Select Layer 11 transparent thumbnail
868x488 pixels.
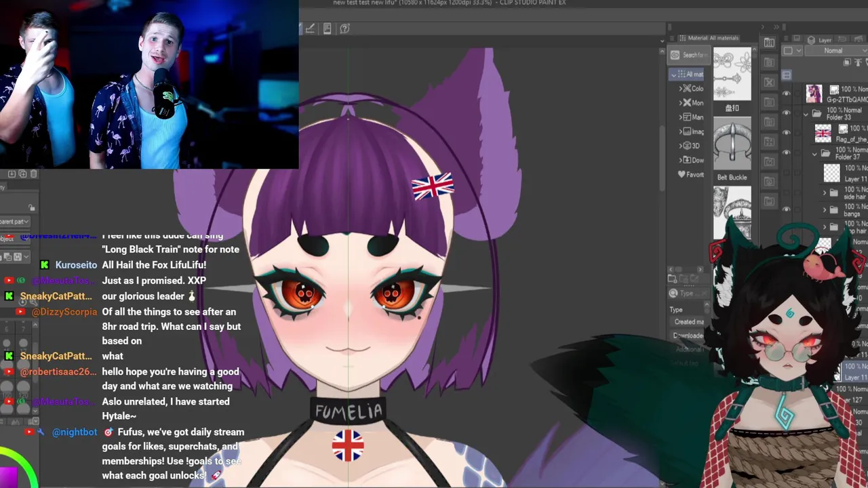click(831, 173)
